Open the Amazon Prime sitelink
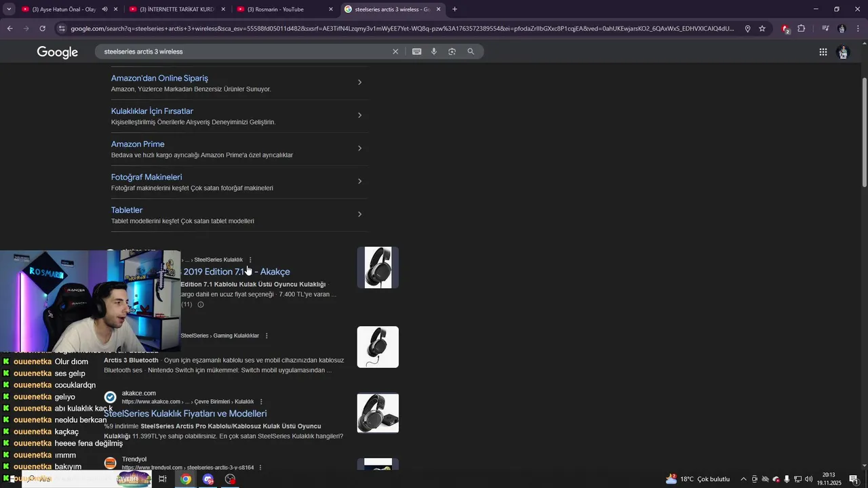868x488 pixels. click(x=138, y=144)
